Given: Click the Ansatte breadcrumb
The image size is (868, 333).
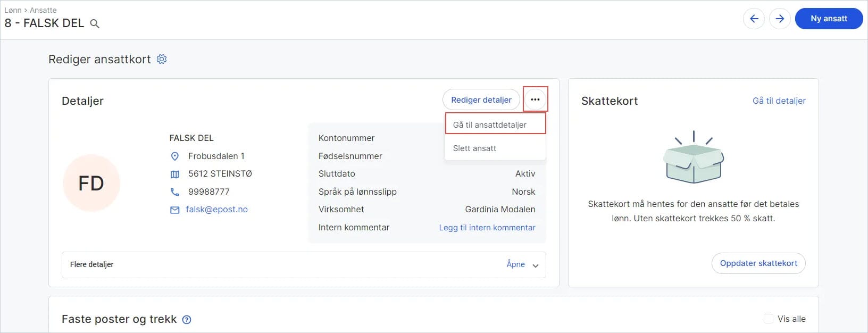Looking at the screenshot, I should (43, 10).
